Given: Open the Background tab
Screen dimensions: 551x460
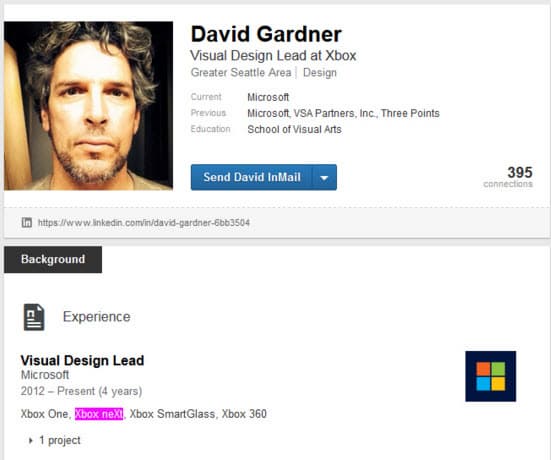Looking at the screenshot, I should [x=53, y=259].
